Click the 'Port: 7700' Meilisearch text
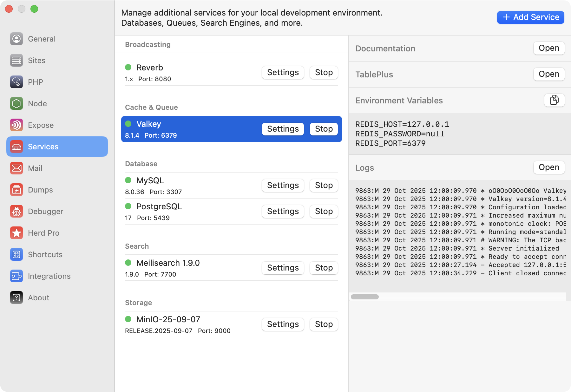 point(160,274)
